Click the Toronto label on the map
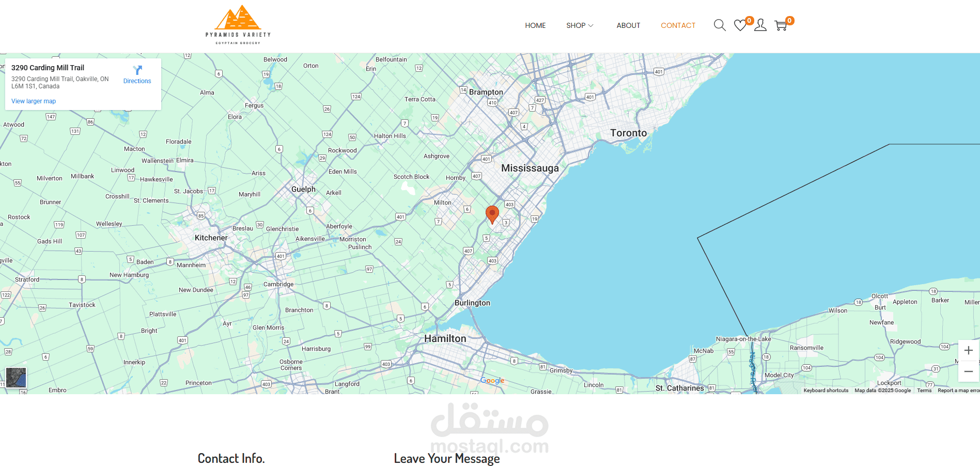980x466 pixels. pos(628,133)
